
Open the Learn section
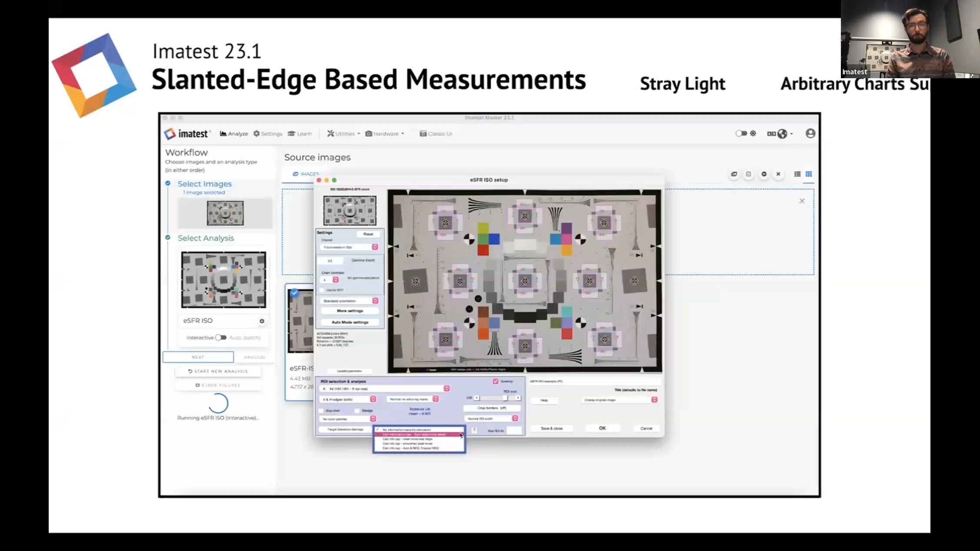300,134
